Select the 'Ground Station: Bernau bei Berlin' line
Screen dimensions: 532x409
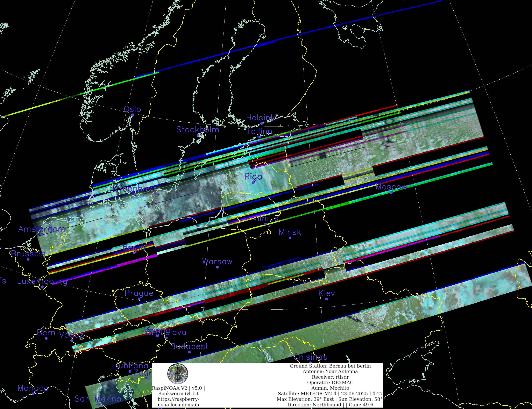click(330, 366)
